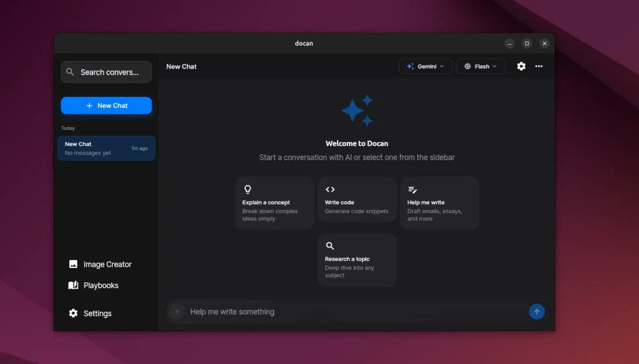Select the magnifier icon on Research a topic card

click(330, 246)
